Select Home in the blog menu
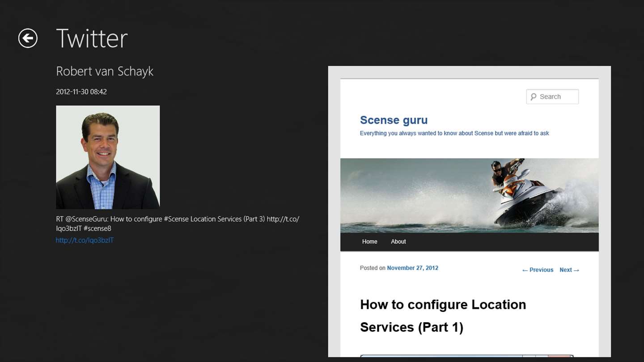Image resolution: width=644 pixels, height=362 pixels. point(369,241)
